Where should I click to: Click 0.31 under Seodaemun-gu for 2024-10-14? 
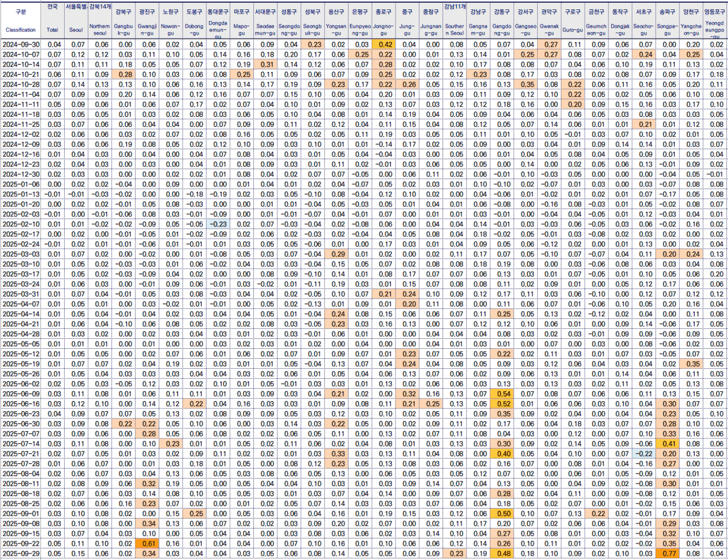[x=266, y=65]
